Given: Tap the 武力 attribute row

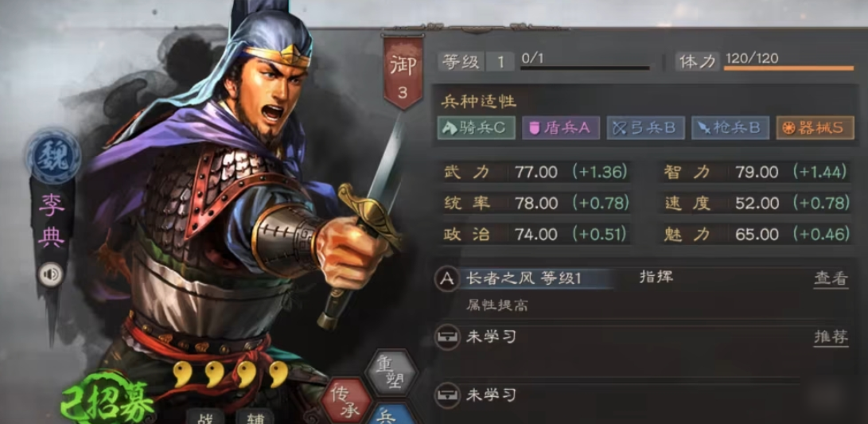Looking at the screenshot, I should [537, 172].
